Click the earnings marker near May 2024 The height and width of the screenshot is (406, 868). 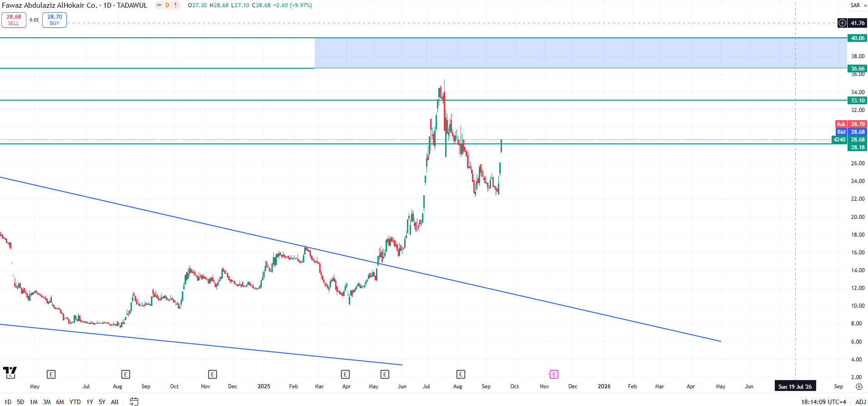tap(51, 375)
